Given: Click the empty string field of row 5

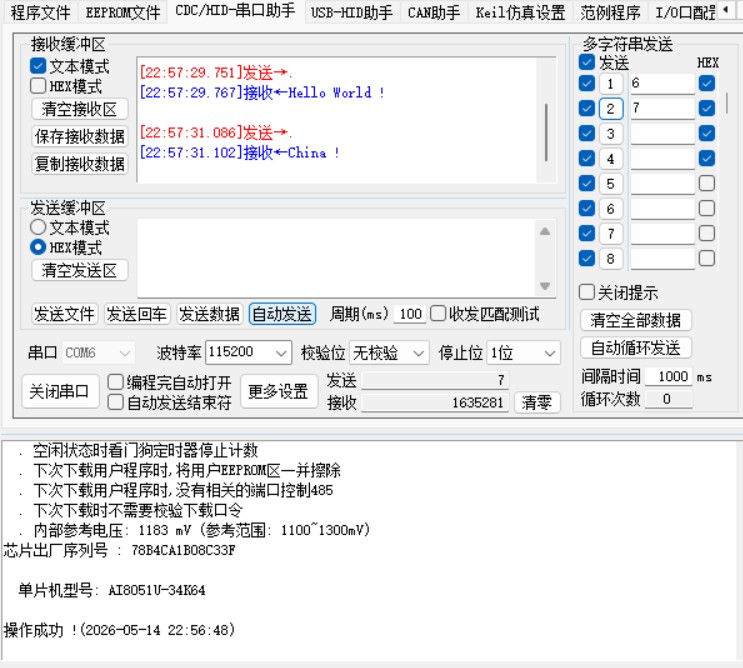Looking at the screenshot, I should [x=662, y=184].
